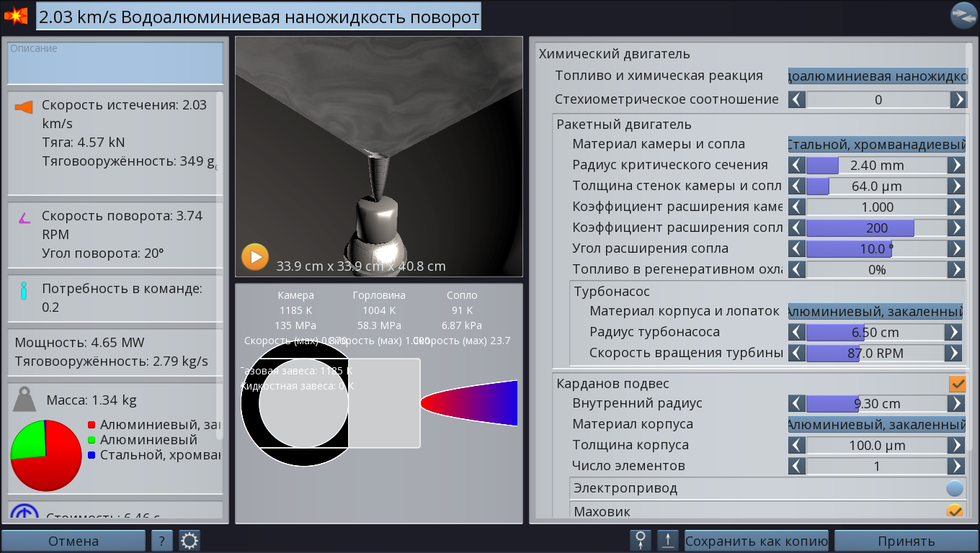Decrease Угол расширения сопла with the left arrow
The height and width of the screenshot is (553, 980).
[x=797, y=249]
